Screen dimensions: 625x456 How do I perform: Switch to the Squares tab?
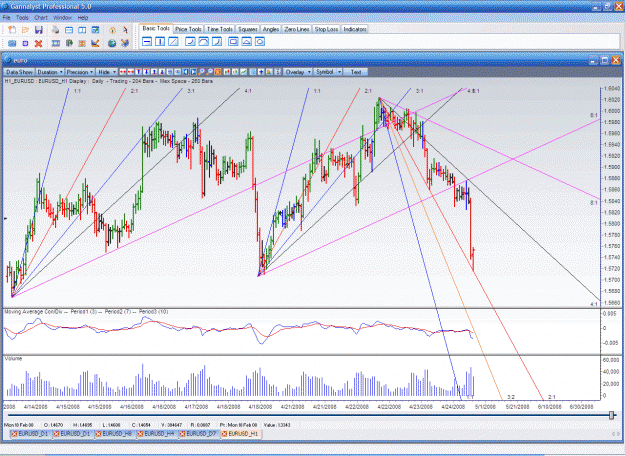248,29
